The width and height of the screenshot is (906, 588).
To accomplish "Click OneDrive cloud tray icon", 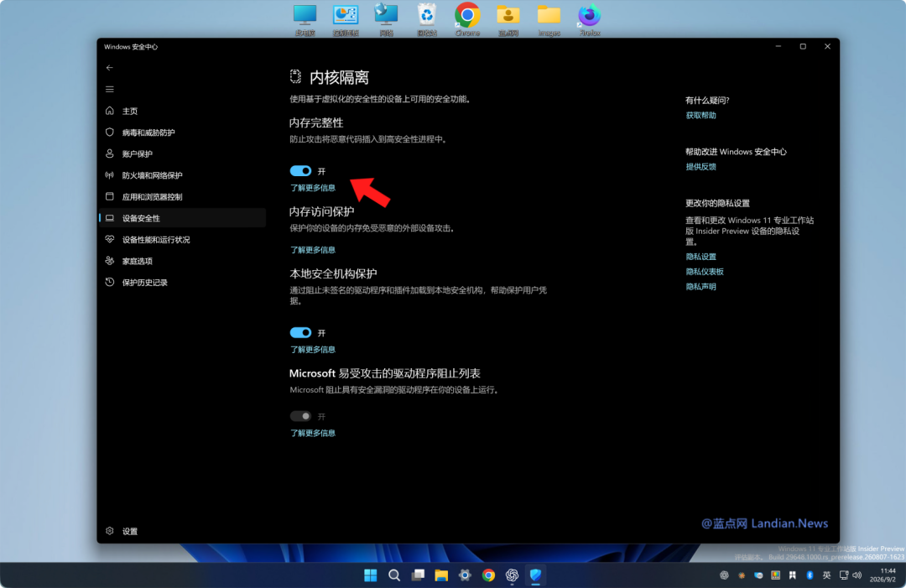I will coord(758,575).
